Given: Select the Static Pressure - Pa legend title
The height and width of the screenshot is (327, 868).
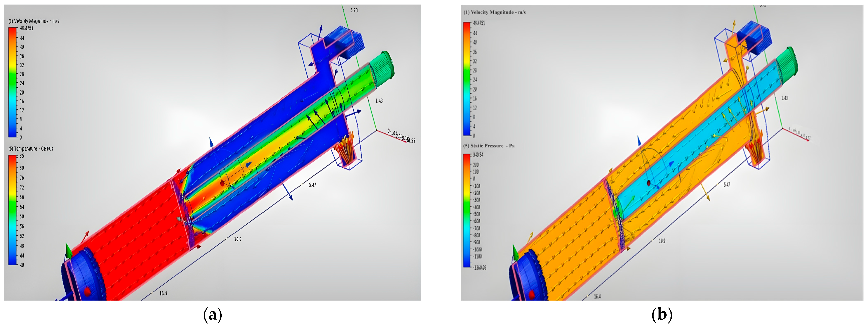Looking at the screenshot, I should [x=489, y=146].
